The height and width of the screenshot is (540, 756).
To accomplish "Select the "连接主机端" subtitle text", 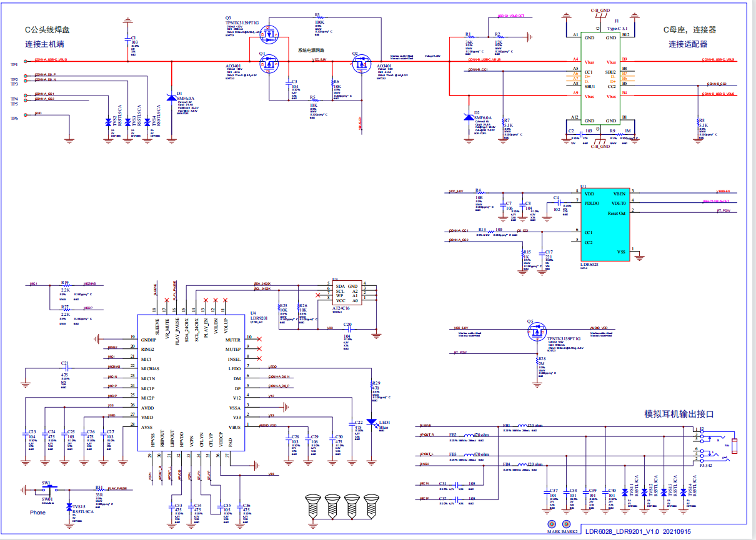I will [x=44, y=44].
